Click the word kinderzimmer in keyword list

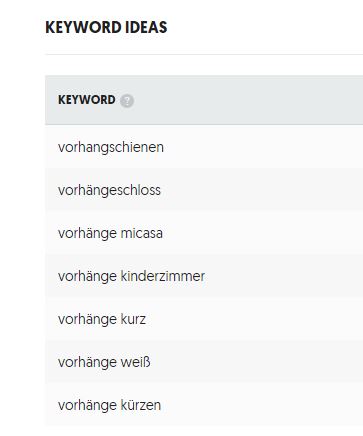(x=163, y=276)
